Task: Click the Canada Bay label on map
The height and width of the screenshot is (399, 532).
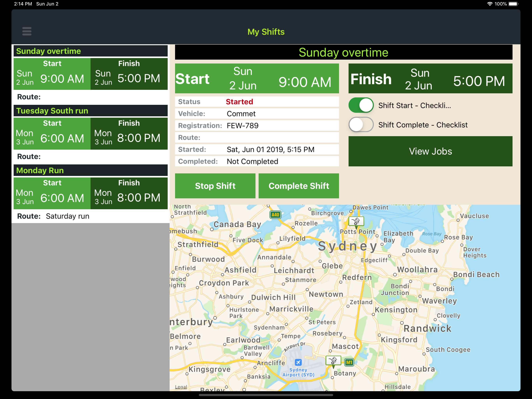Action: pos(237,224)
